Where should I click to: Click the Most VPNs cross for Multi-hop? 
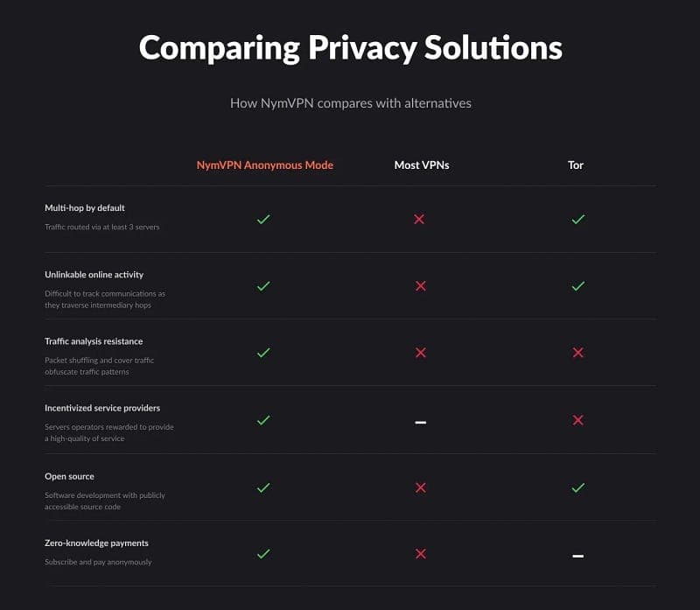pos(419,219)
